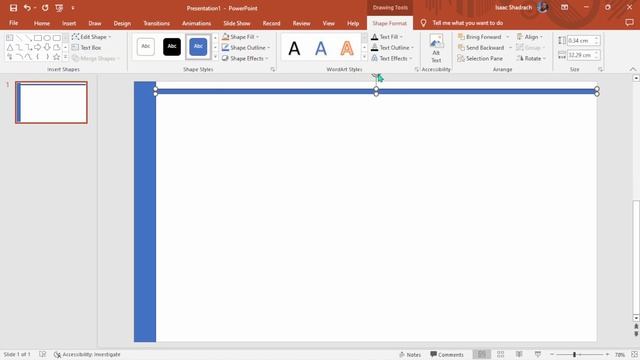Adjust the zoom slider handle
The image size is (640, 360).
click(x=574, y=354)
